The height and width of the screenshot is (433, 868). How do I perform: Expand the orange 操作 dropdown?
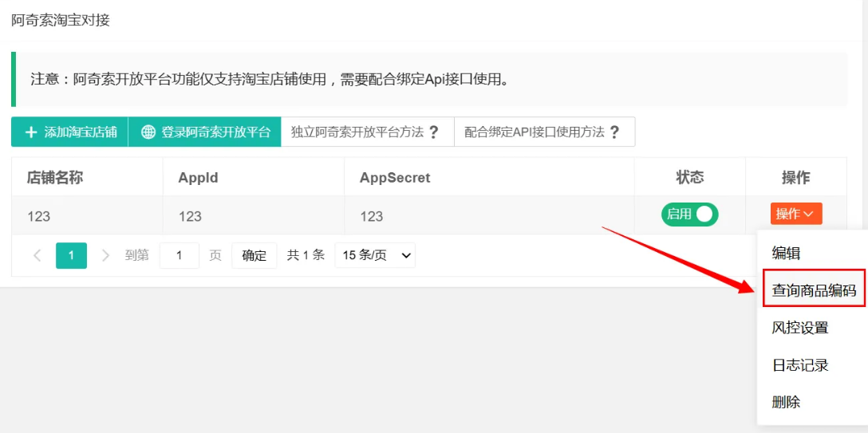(795, 214)
